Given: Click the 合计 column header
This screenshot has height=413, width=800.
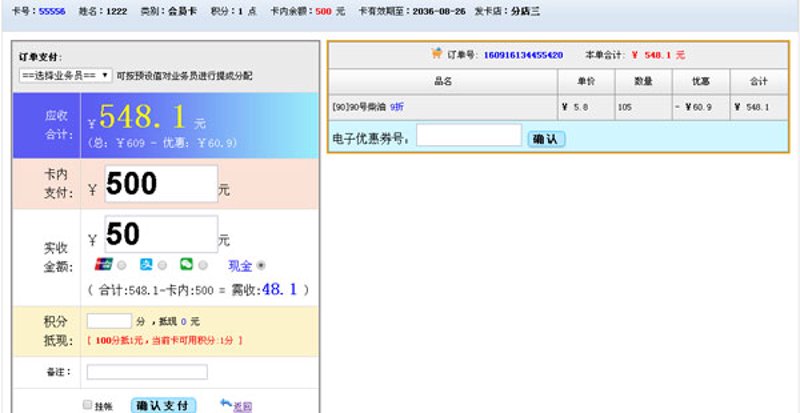Looking at the screenshot, I should tap(759, 82).
